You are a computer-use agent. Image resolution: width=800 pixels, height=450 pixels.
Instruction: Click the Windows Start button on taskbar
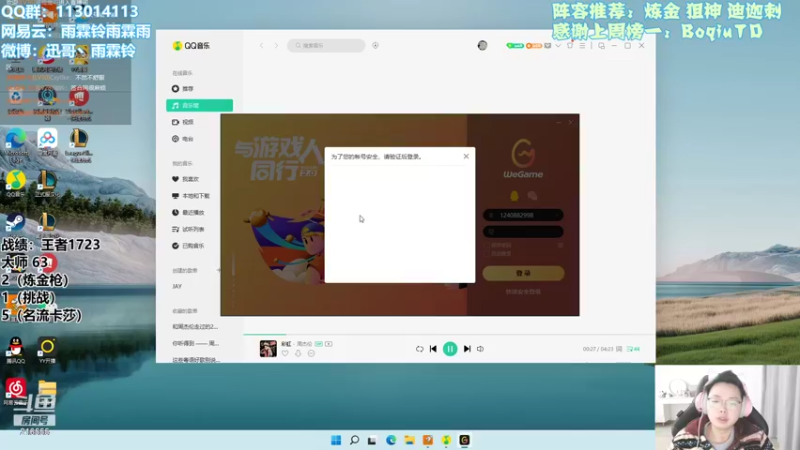[336, 440]
